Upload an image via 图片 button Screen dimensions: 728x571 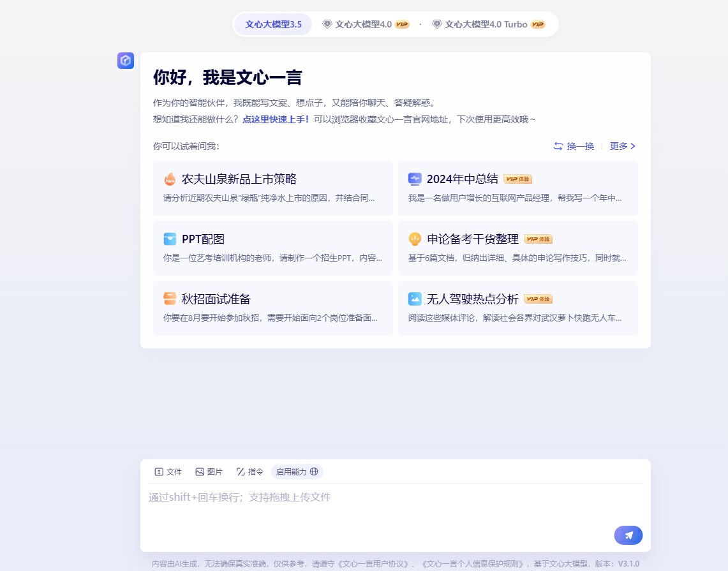[209, 471]
